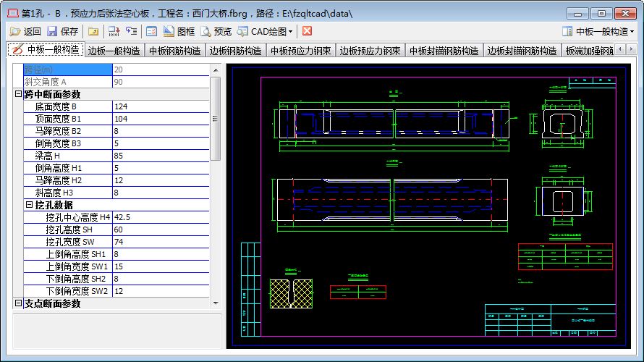This screenshot has height=362, width=644.
Task: Click the yellow folder-up toolbar icon
Action: 93,31
